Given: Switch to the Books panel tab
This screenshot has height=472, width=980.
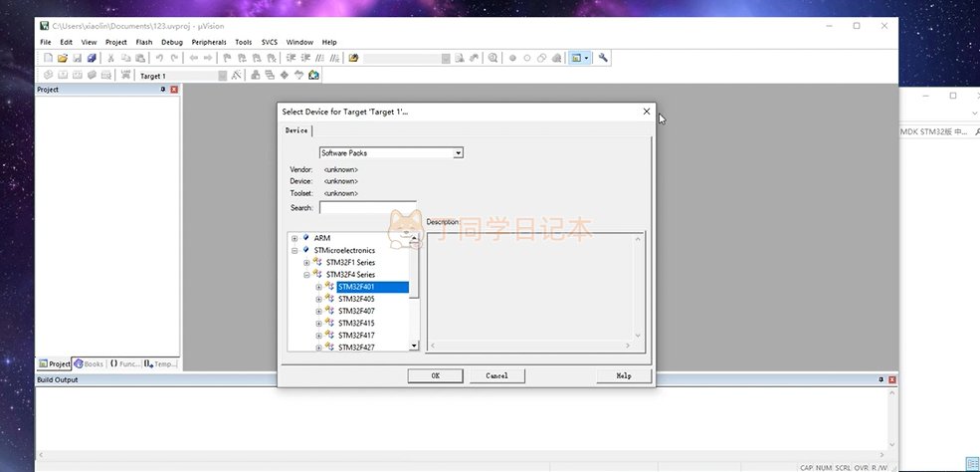Looking at the screenshot, I should [90, 364].
